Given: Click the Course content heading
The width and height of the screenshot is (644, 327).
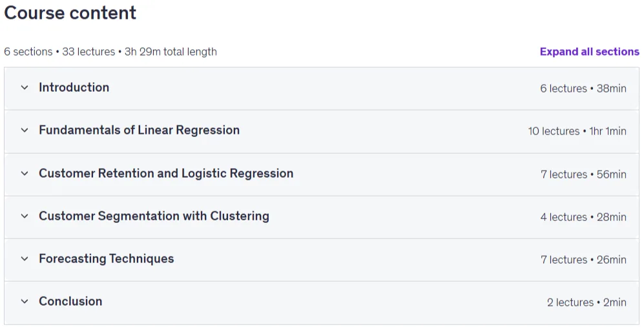Looking at the screenshot, I should pyautogui.click(x=70, y=13).
